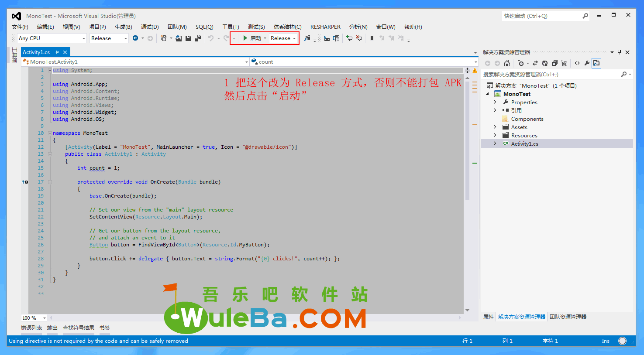The height and width of the screenshot is (355, 644).
Task: Collapse the namespace MonoTest code region
Action: 50,133
